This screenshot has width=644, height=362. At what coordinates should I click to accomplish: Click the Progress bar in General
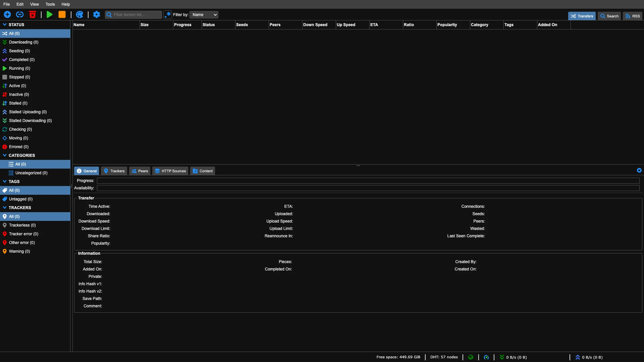click(368, 181)
